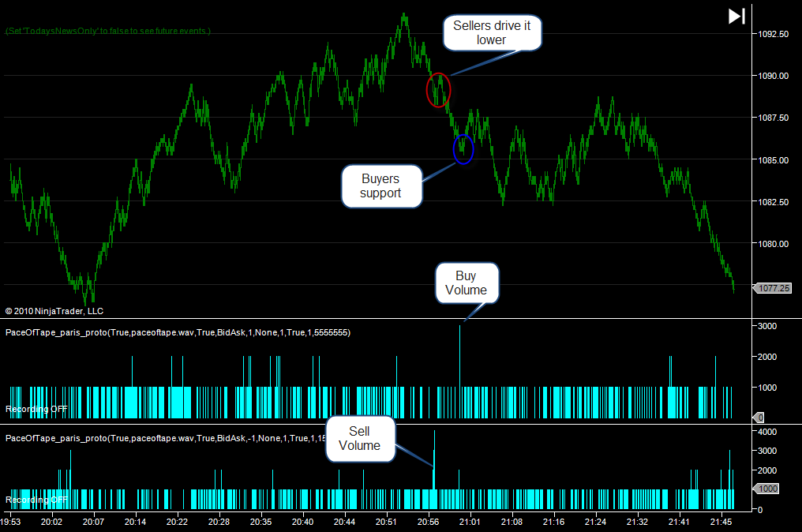Click the 1000 marker on sell volume axis

point(766,489)
